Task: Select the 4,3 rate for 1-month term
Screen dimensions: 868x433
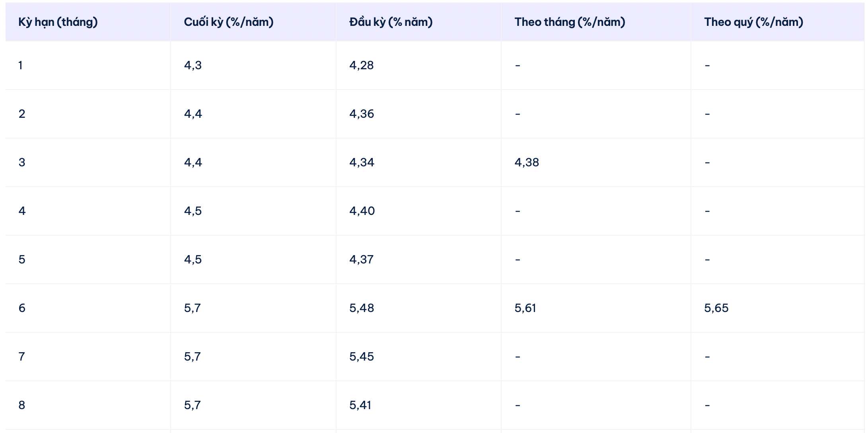Action: (x=193, y=65)
